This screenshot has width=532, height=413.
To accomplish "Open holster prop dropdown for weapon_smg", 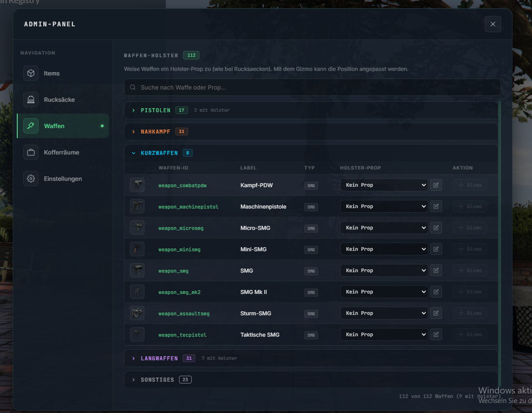I will [x=384, y=270].
